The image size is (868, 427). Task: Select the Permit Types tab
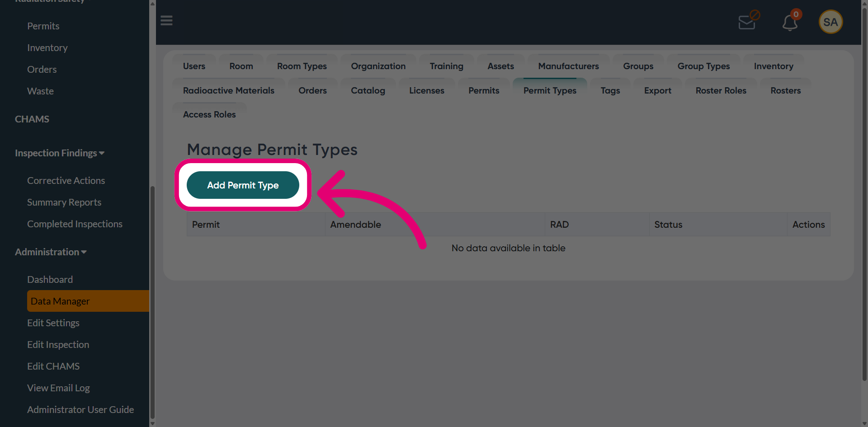(550, 90)
